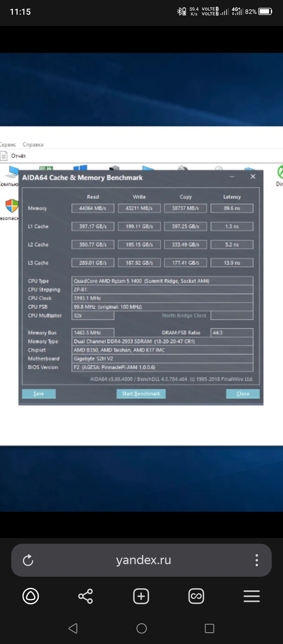Click the Save button in AIDA64

coord(39,394)
